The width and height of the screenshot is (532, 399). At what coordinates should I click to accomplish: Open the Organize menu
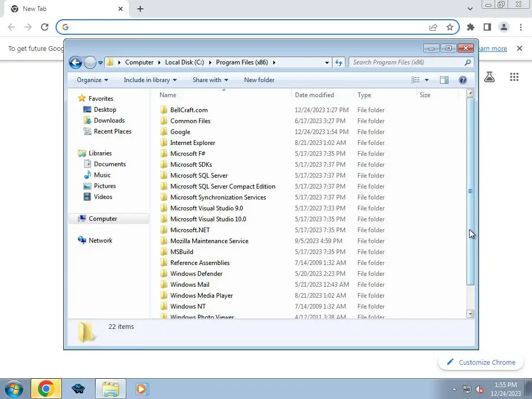coord(92,80)
